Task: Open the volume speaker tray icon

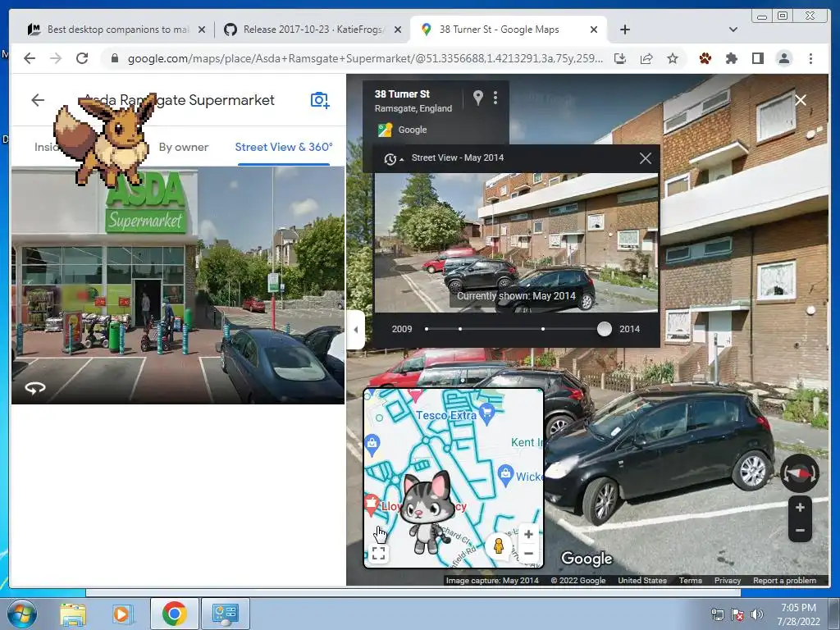Action: pyautogui.click(x=757, y=614)
